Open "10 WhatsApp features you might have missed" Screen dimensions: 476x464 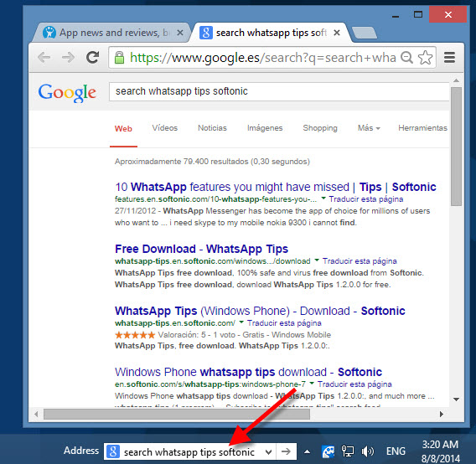point(232,187)
